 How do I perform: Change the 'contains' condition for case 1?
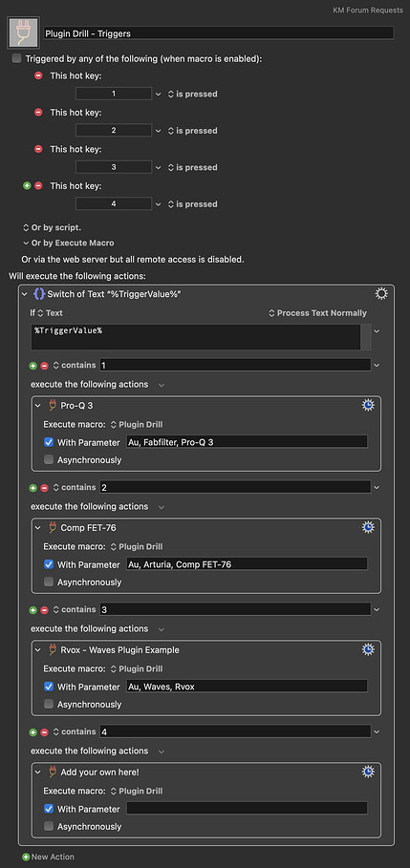pos(75,365)
